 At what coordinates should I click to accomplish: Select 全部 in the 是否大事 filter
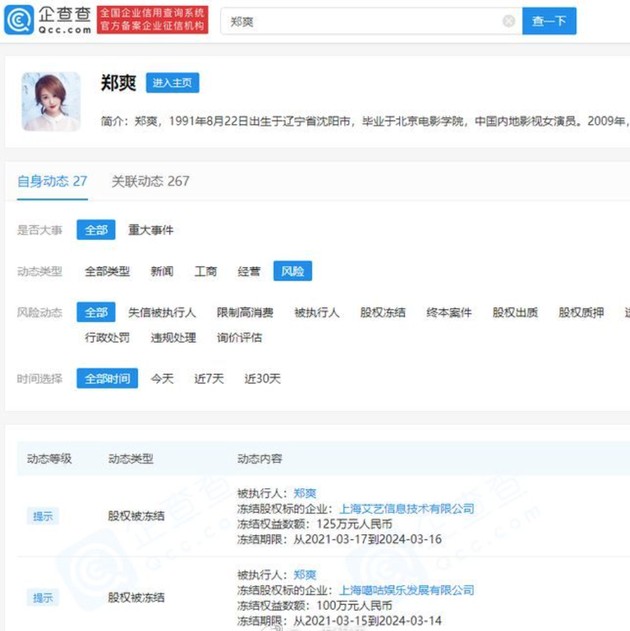point(96,230)
